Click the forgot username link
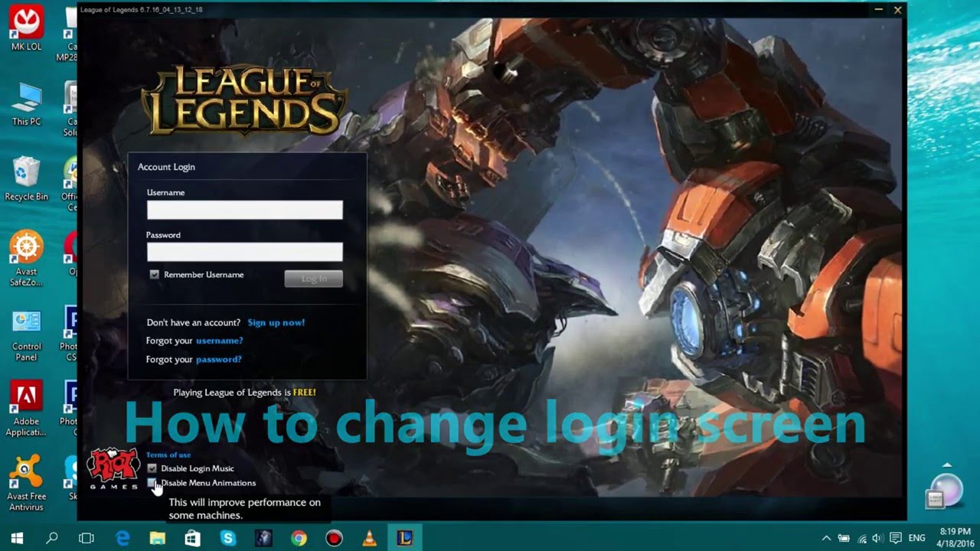The image size is (980, 551). (219, 341)
